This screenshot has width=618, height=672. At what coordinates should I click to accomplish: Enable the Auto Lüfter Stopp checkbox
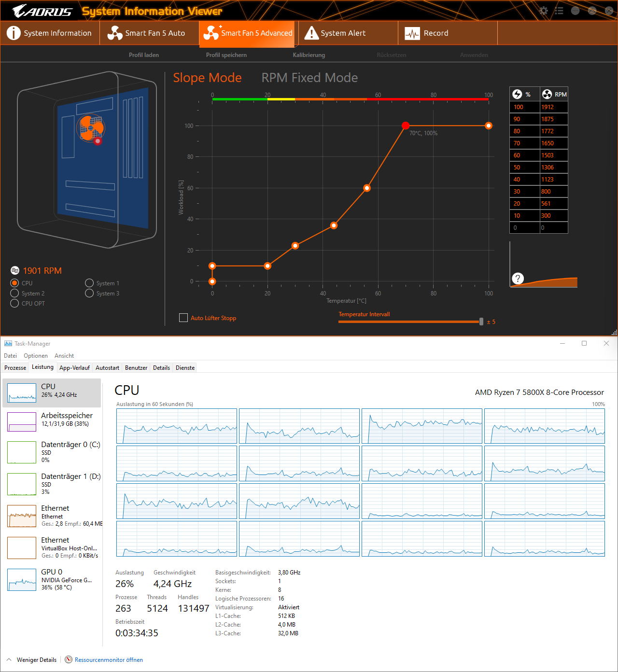183,318
